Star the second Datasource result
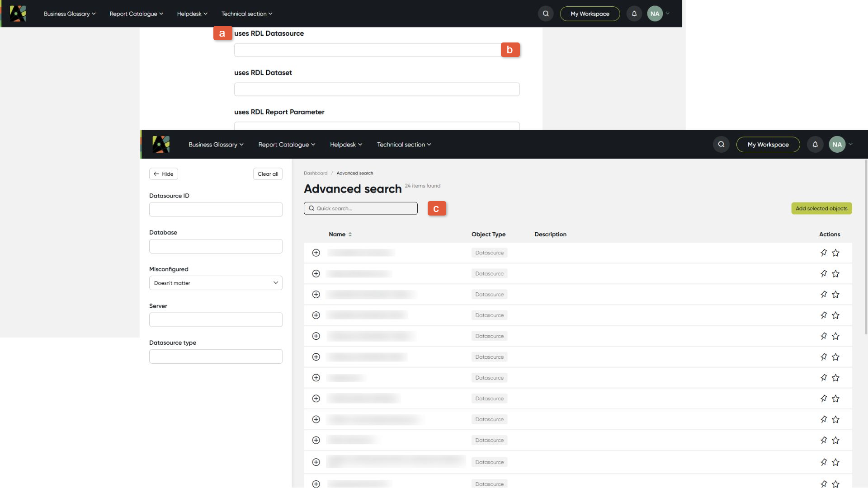 pyautogui.click(x=835, y=274)
